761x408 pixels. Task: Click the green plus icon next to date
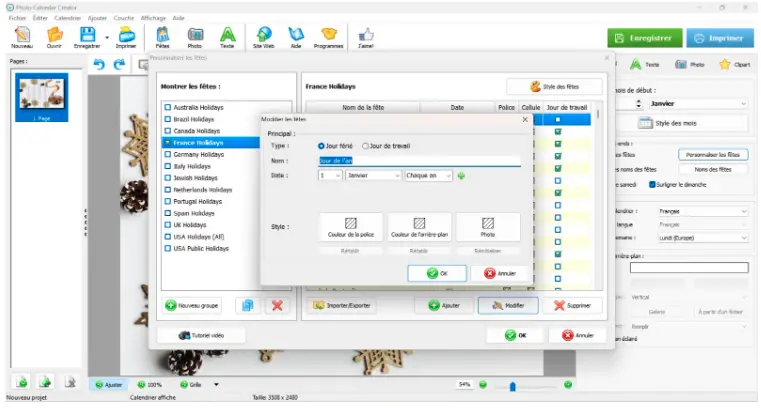pos(461,176)
